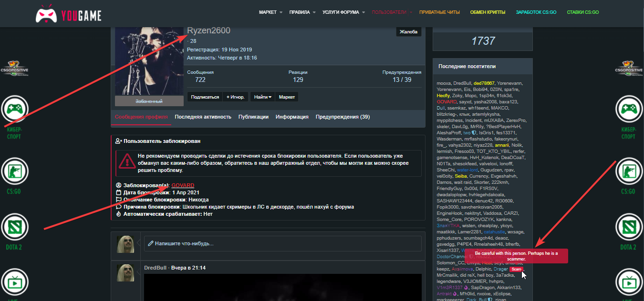Open visitor Antrakt profile link
Viewport: 644px width, 301px height.
(x=445, y=293)
